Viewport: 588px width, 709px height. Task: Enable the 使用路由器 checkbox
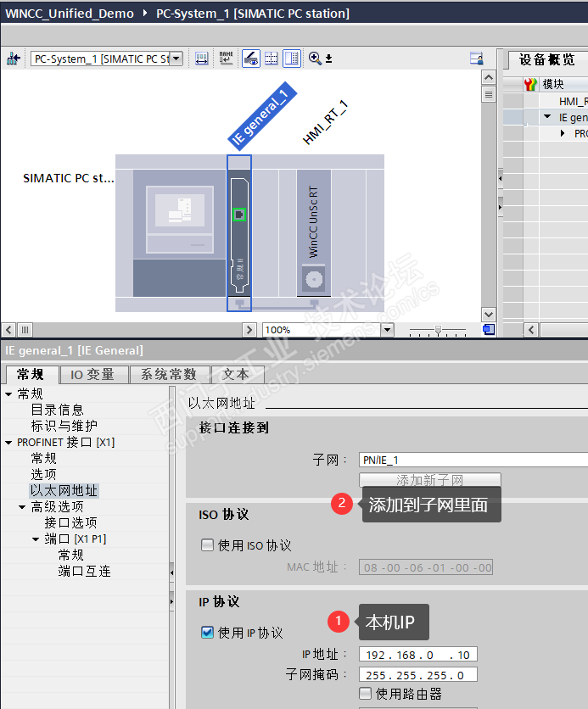click(365, 693)
